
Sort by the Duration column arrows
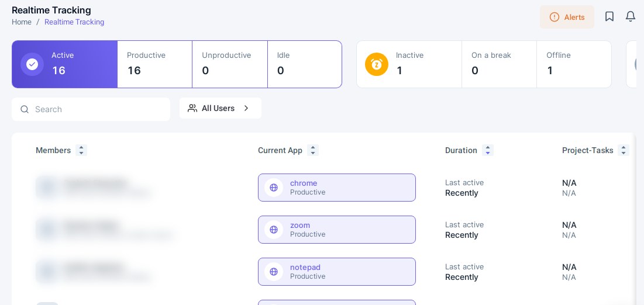[x=488, y=150]
